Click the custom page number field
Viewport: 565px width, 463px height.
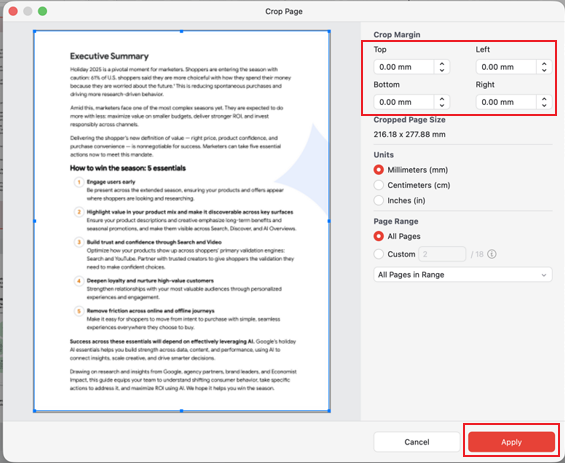442,254
